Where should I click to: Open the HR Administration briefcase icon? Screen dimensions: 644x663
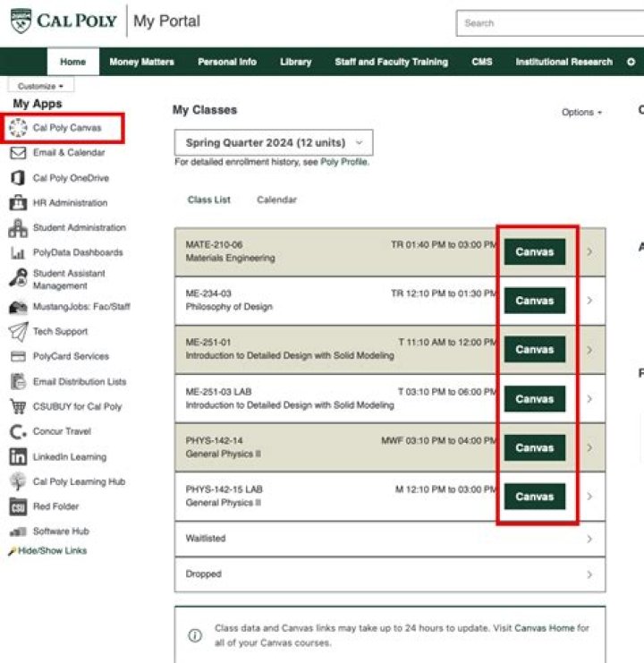[x=18, y=202]
